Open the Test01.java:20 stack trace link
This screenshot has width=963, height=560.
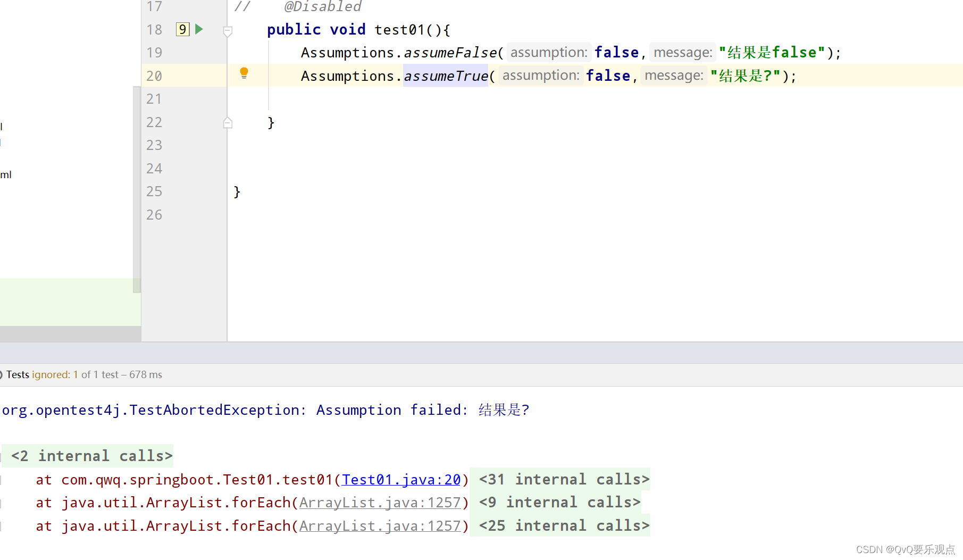pyautogui.click(x=401, y=480)
